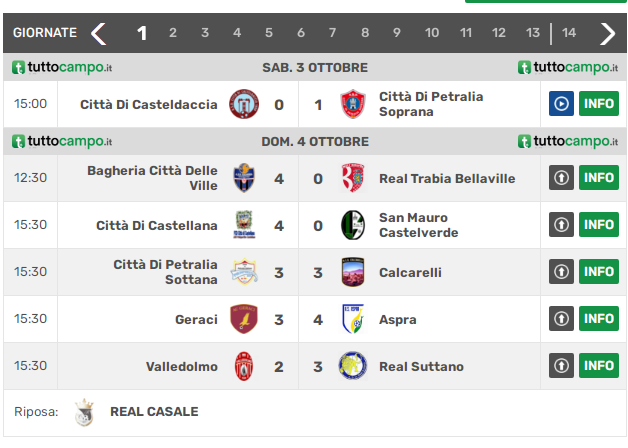Click Real Suttano team logo
Image resolution: width=628 pixels, height=448 pixels.
[353, 366]
